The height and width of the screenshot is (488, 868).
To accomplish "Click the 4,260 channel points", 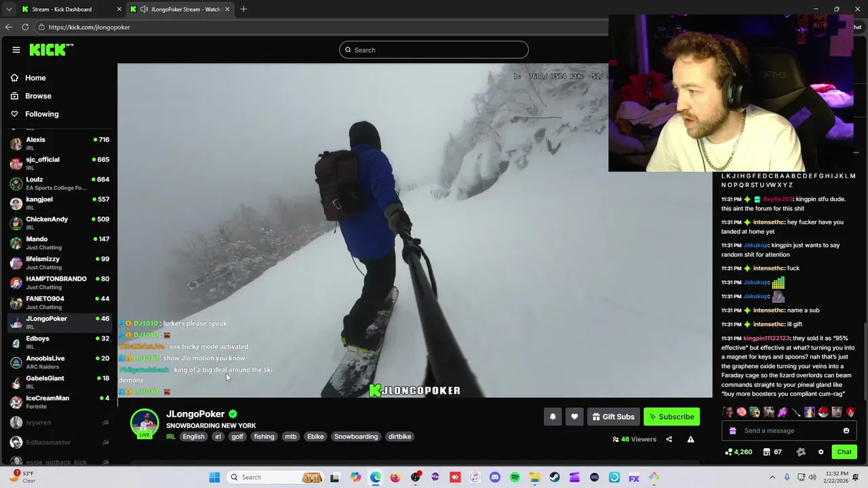I will (x=738, y=452).
